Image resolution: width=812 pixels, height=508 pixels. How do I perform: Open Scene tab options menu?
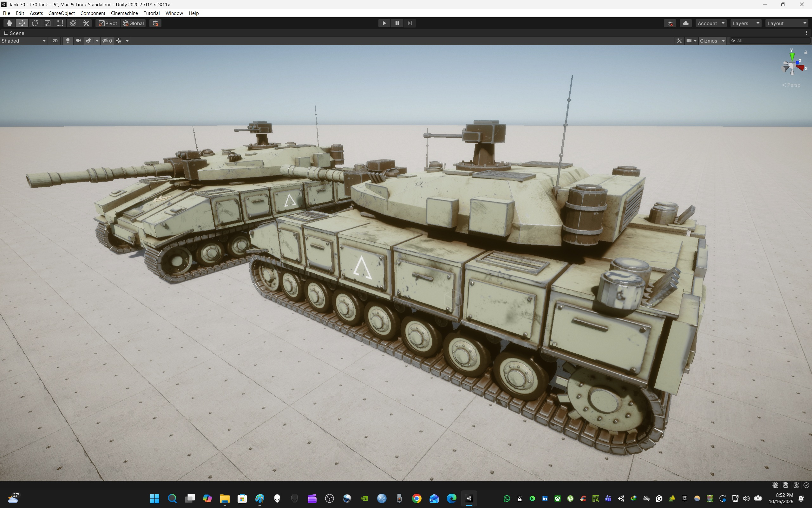pyautogui.click(x=806, y=33)
